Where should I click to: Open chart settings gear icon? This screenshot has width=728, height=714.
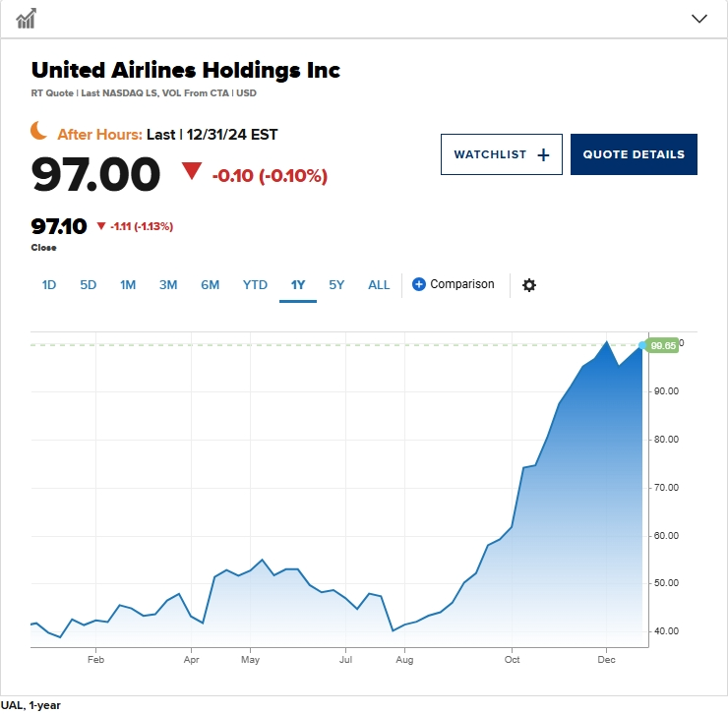[x=529, y=285]
